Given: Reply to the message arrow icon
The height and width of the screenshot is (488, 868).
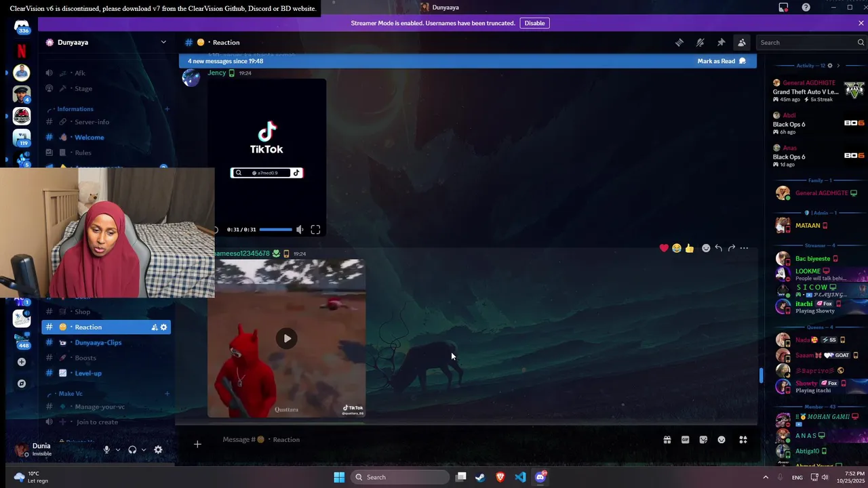Looking at the screenshot, I should [x=719, y=248].
